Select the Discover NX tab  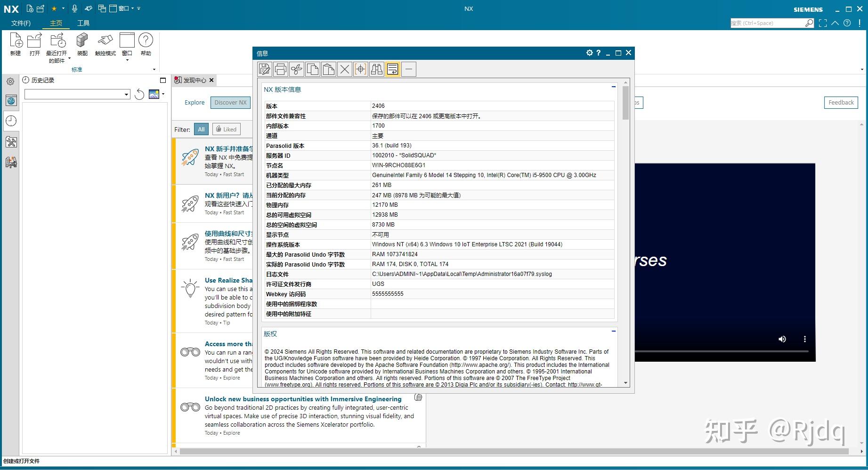click(230, 102)
